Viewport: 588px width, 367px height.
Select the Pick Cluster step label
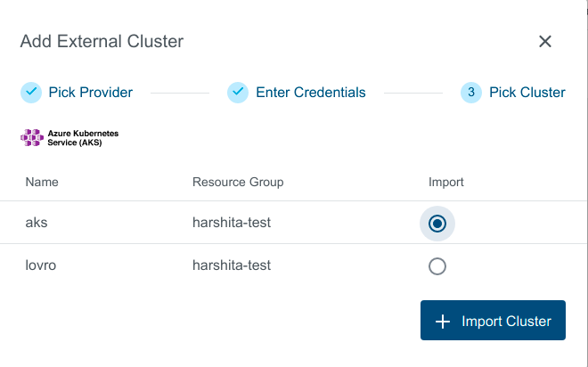(527, 92)
